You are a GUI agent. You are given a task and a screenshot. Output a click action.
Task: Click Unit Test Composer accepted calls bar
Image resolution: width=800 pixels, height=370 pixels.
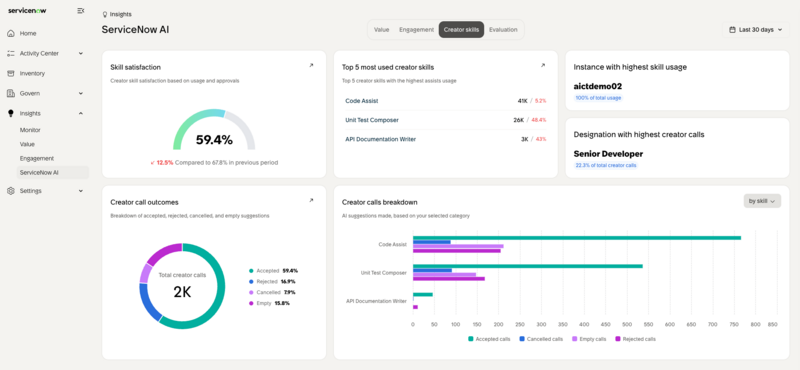528,266
